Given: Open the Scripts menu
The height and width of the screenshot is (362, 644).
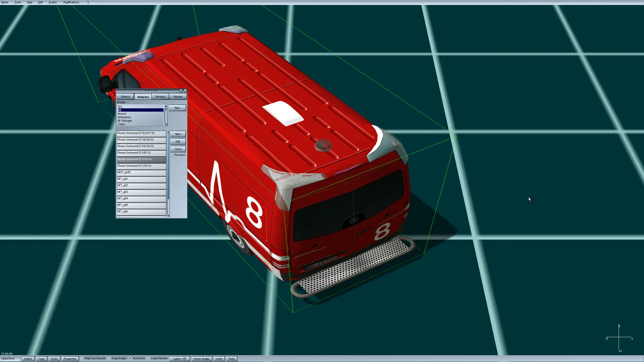Looking at the screenshot, I should point(53,2).
